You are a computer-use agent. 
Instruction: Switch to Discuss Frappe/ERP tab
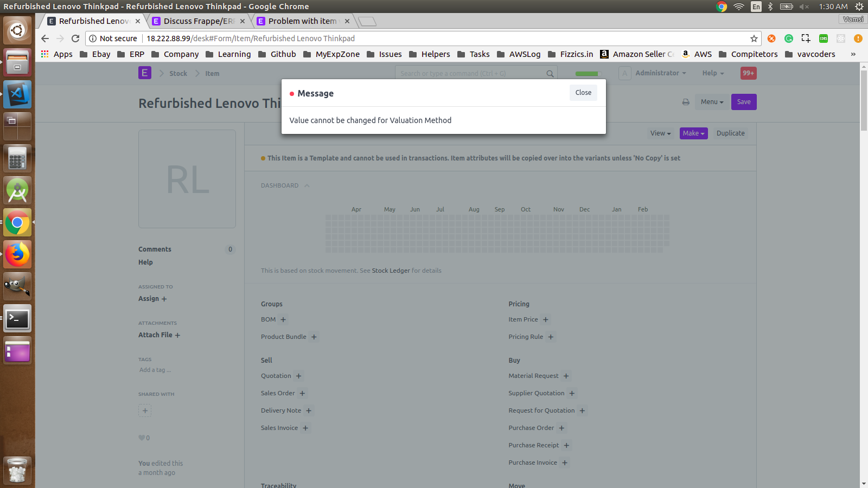[x=199, y=21]
